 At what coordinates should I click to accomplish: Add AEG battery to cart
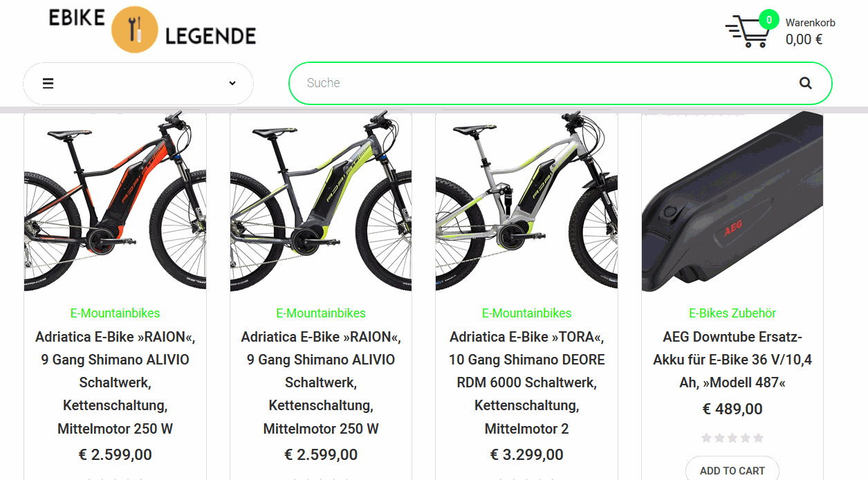pos(732,470)
